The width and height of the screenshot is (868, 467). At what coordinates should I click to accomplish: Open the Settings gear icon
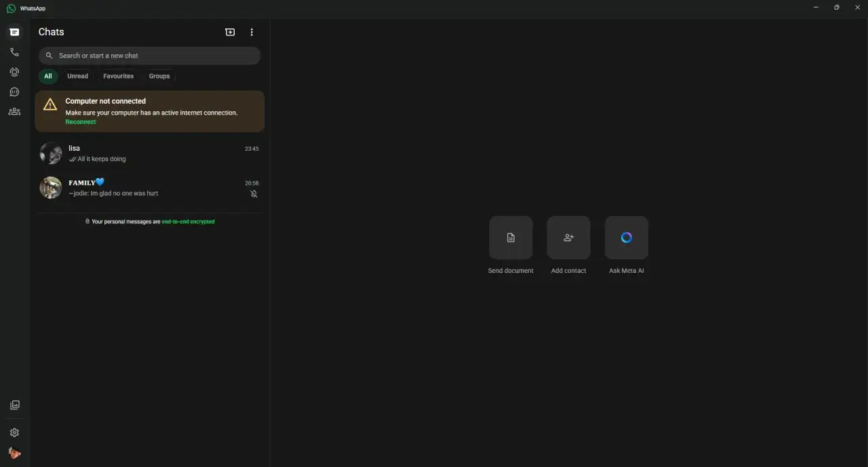(x=14, y=432)
